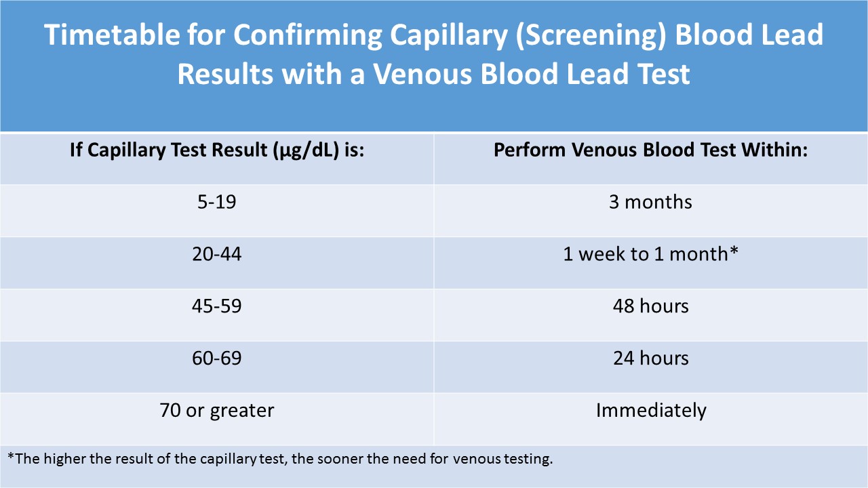The width and height of the screenshot is (868, 488).
Task: Select the "60-69" capillary result cell
Action: pyautogui.click(x=217, y=358)
